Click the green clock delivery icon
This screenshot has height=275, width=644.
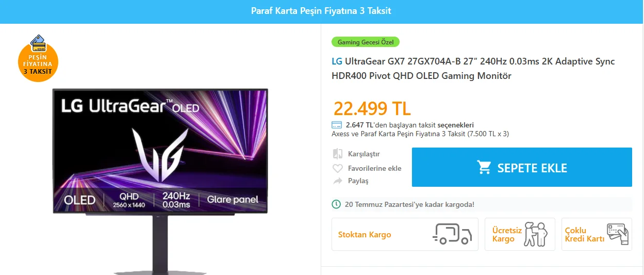(x=336, y=204)
